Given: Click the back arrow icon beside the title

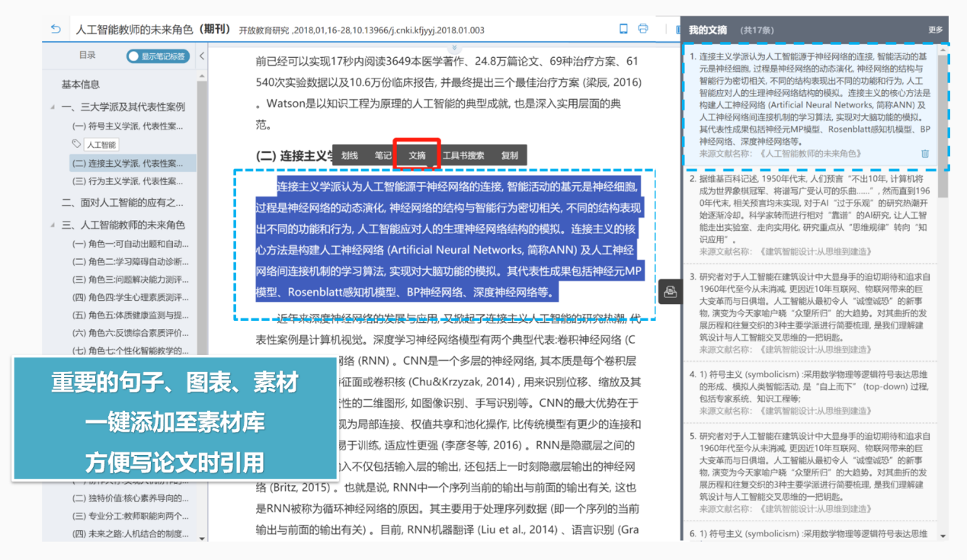Looking at the screenshot, I should (x=55, y=30).
